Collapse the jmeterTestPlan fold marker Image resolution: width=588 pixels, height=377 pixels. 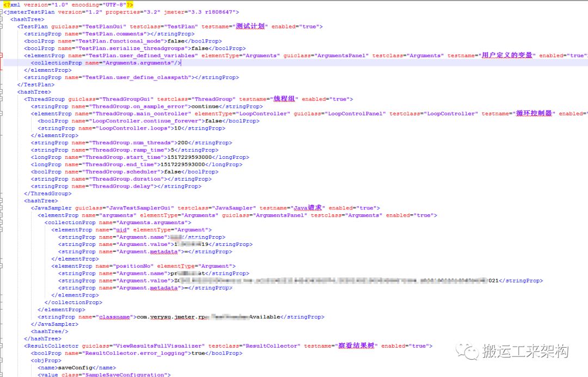tap(1, 12)
